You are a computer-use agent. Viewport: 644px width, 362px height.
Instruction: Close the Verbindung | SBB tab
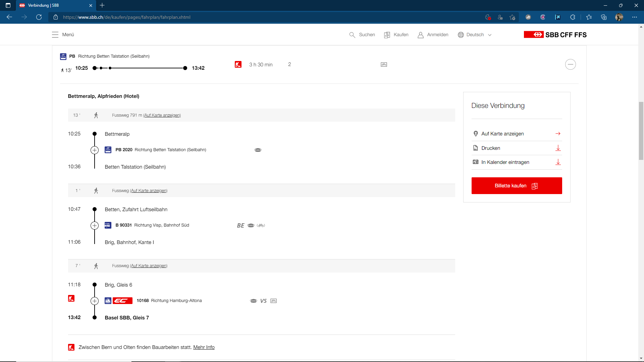pos(91,5)
